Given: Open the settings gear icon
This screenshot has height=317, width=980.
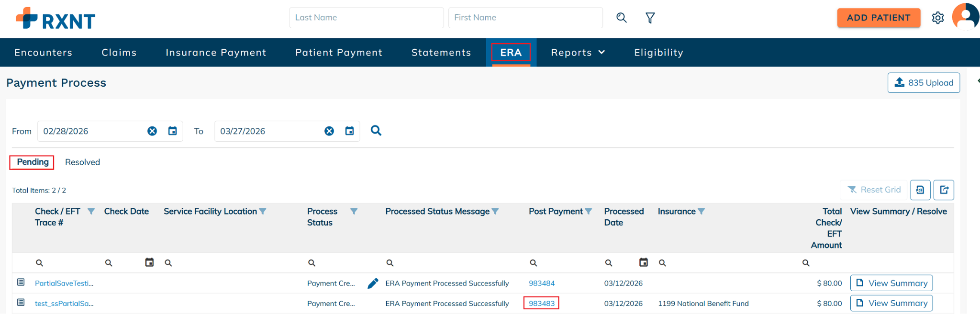Looking at the screenshot, I should point(937,18).
